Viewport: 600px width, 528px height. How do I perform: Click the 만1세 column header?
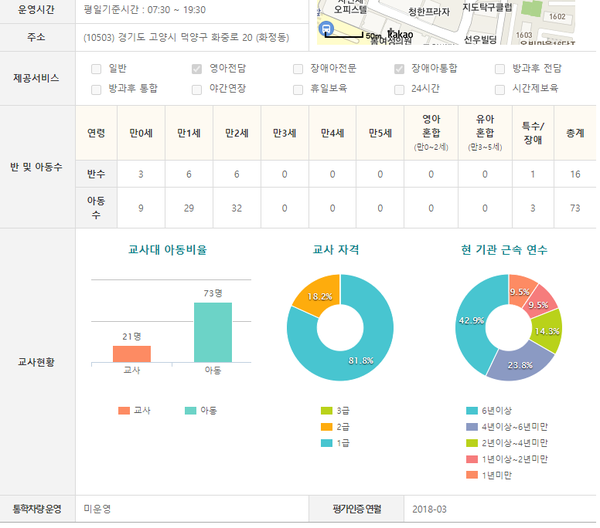point(189,133)
